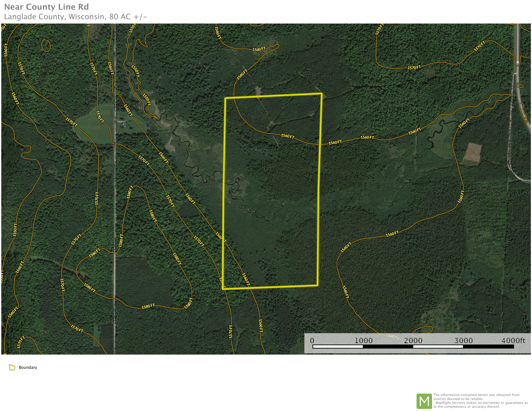Viewport: 532px width, 411px height.
Task: Click the Langlade County, Wisconsin subtitle
Action: pos(75,17)
